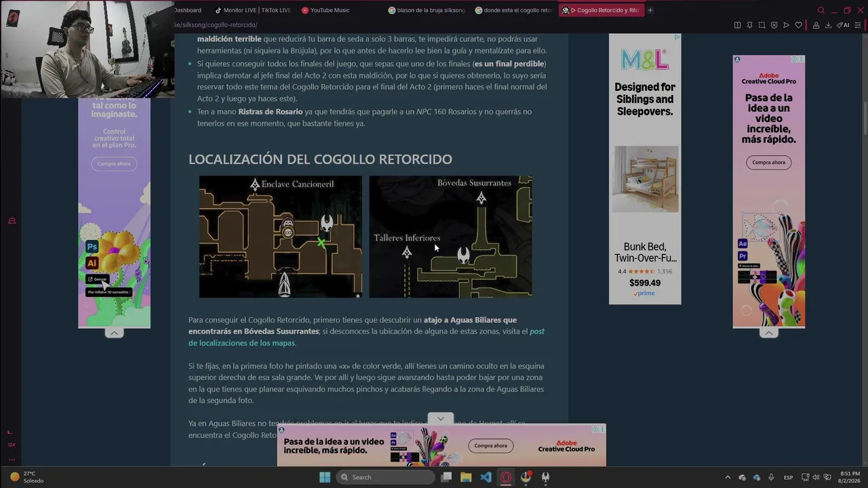Open the browser profile account icon
This screenshot has width=868, height=488.
coord(816,25)
